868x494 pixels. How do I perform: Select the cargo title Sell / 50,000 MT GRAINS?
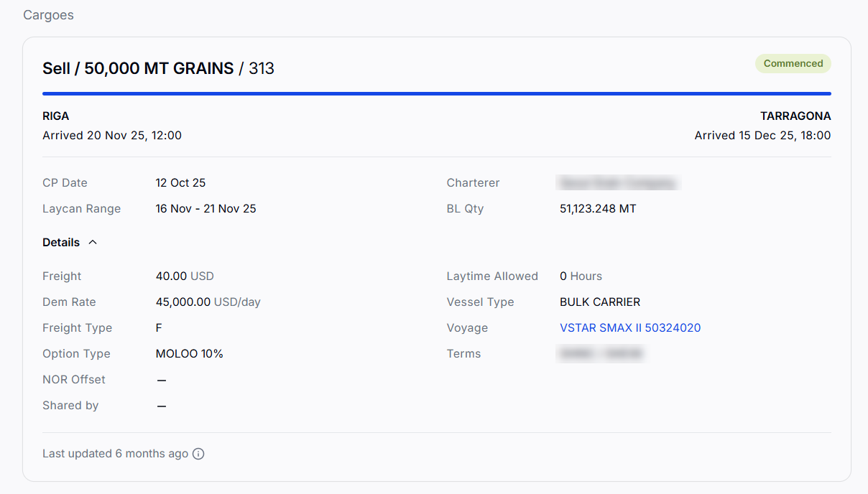click(138, 68)
